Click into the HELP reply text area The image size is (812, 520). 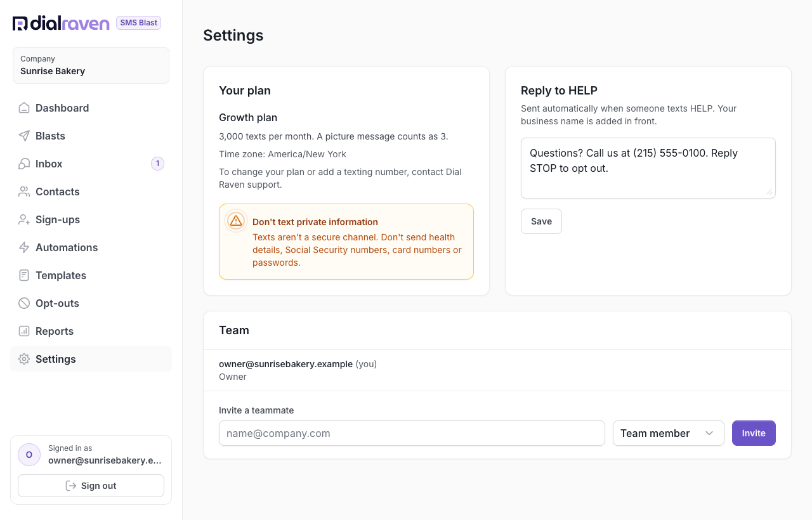648,168
